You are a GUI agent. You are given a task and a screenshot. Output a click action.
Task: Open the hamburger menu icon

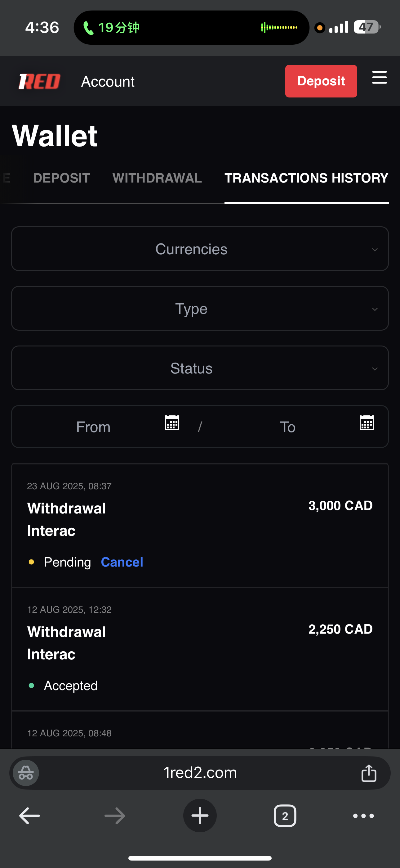pyautogui.click(x=379, y=78)
